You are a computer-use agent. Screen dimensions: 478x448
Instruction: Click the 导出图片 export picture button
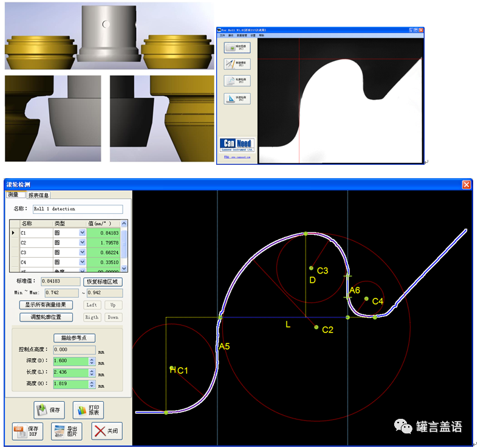click(66, 431)
